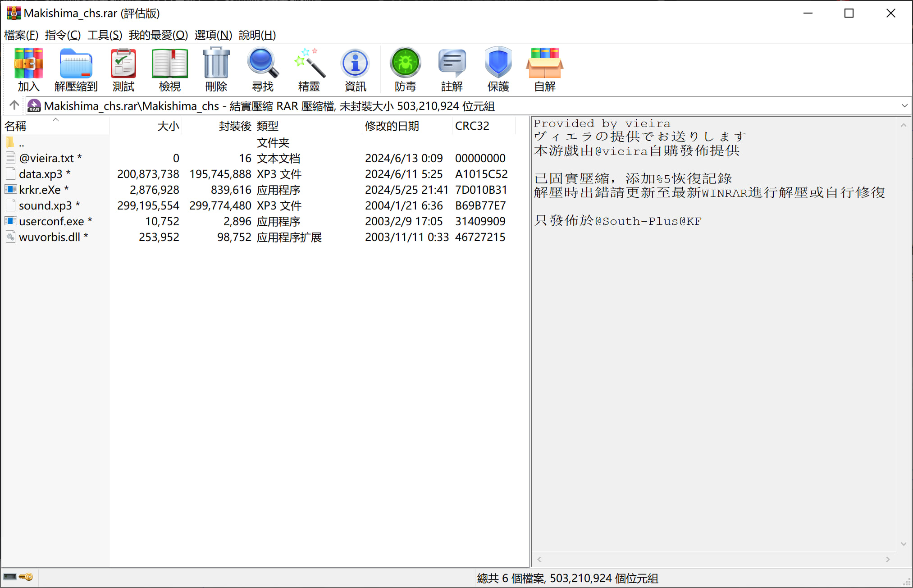
Task: Open the parent folder ".." entry
Action: click(21, 143)
